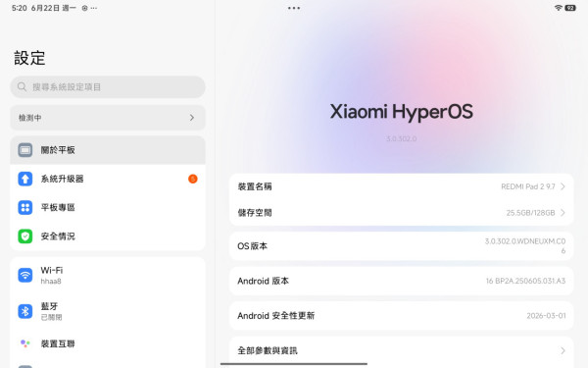Tap the Xiaomi HyperOS logo text
Image resolution: width=588 pixels, height=368 pixels.
pyautogui.click(x=401, y=112)
